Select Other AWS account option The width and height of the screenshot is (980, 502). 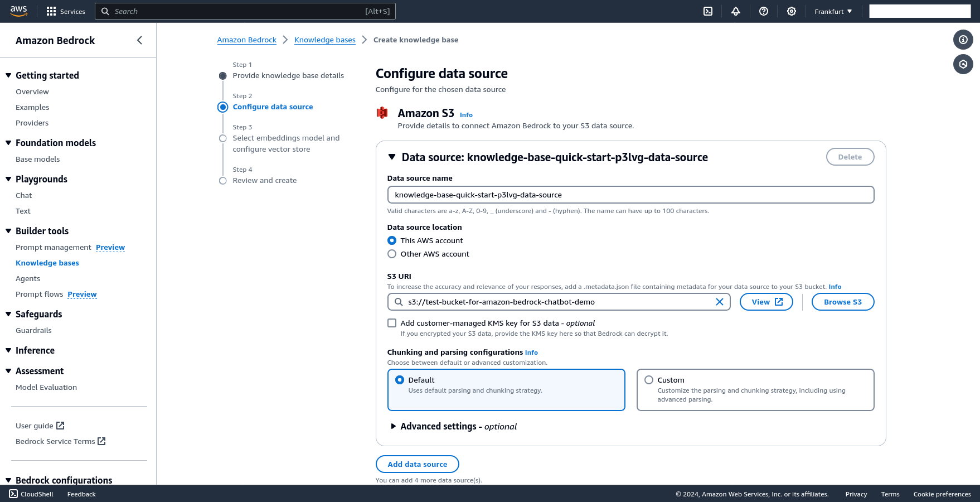click(392, 254)
